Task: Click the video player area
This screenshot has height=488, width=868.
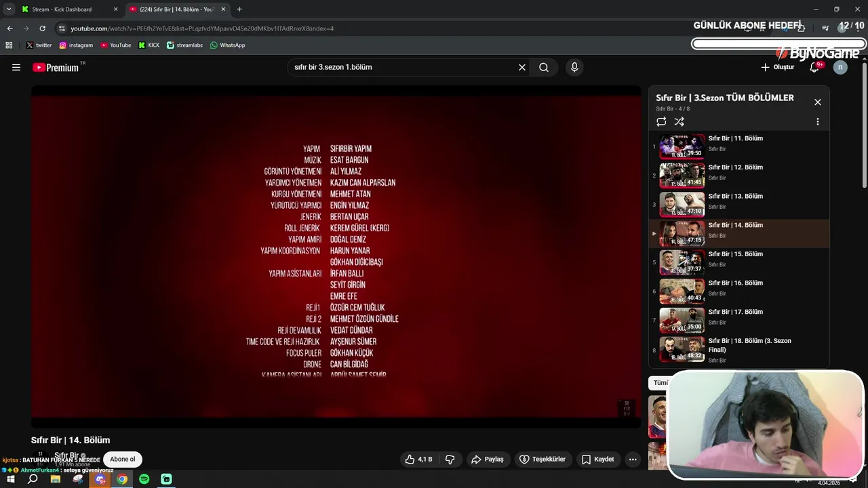Action: pos(336,256)
